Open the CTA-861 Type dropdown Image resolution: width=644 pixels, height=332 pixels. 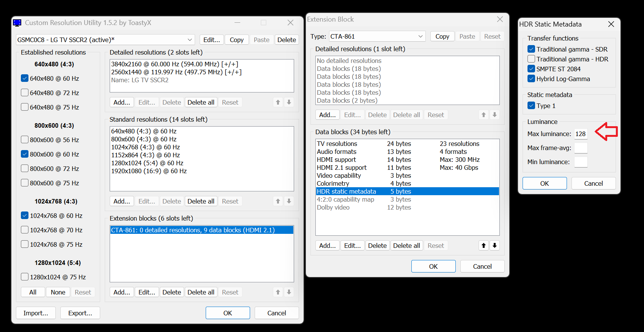pos(377,36)
